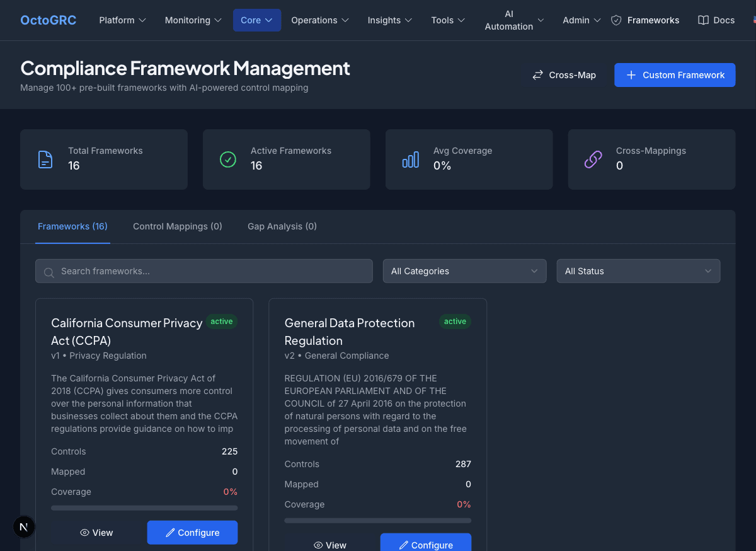756x551 pixels.
Task: Open the Platform menu
Action: 122,20
